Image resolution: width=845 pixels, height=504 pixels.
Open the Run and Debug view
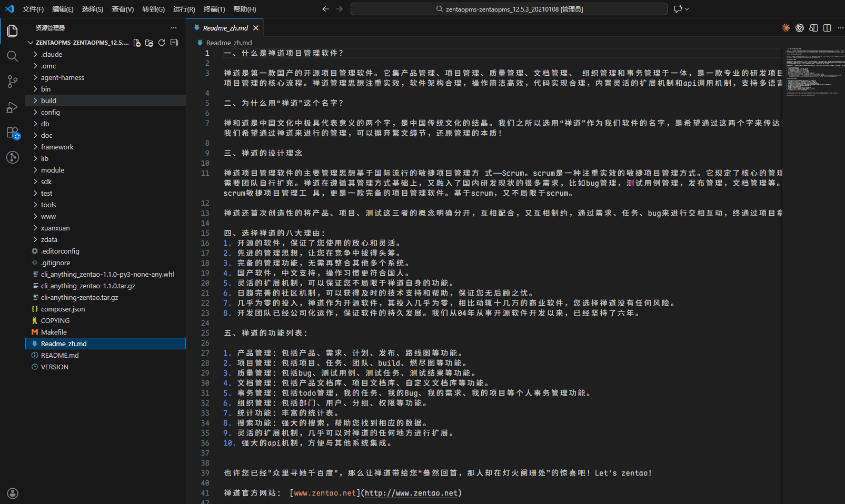point(13,107)
